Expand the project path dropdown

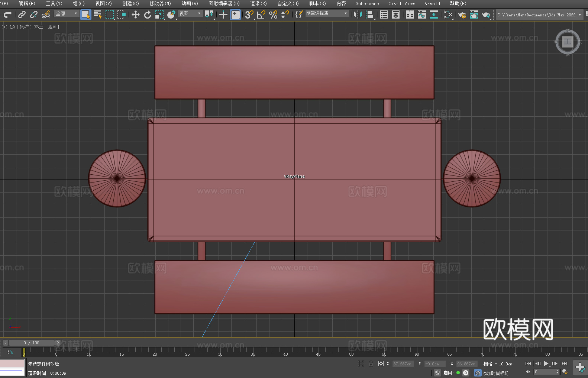pos(579,15)
